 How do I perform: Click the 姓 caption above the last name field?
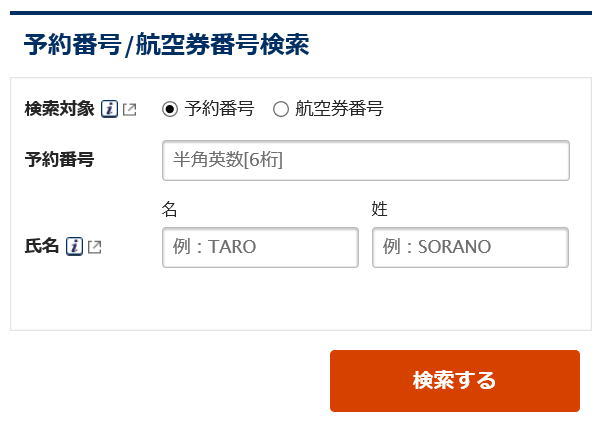coord(379,209)
